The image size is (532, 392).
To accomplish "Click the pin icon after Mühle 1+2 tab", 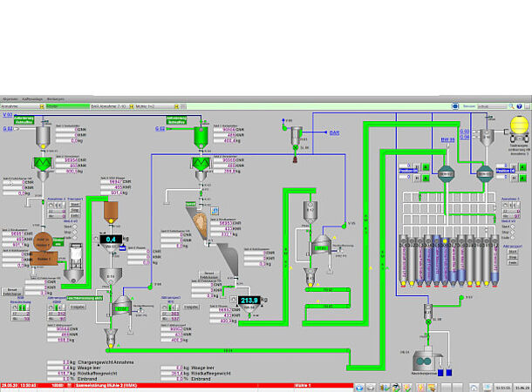I will tap(176, 106).
